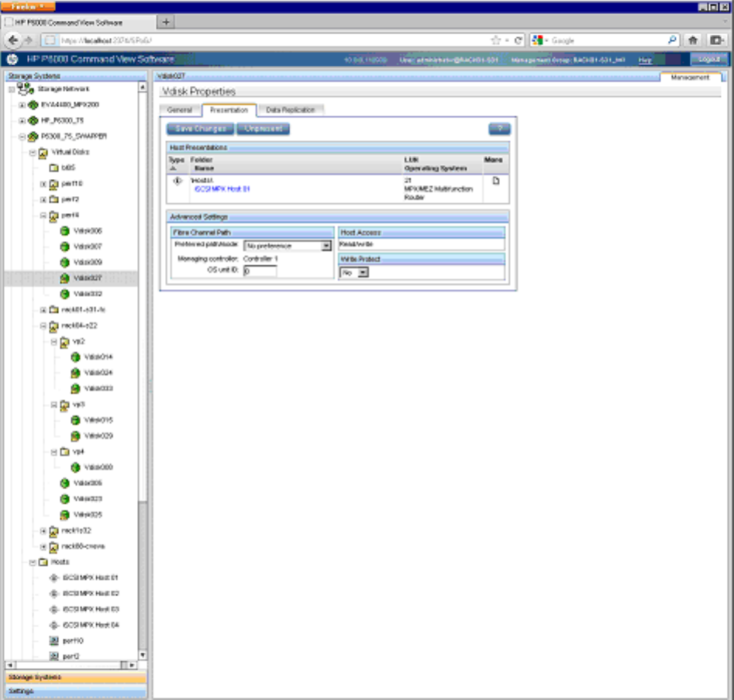Collapse the rack04-s22 folder node
This screenshot has width=734, height=700.
tap(43, 326)
